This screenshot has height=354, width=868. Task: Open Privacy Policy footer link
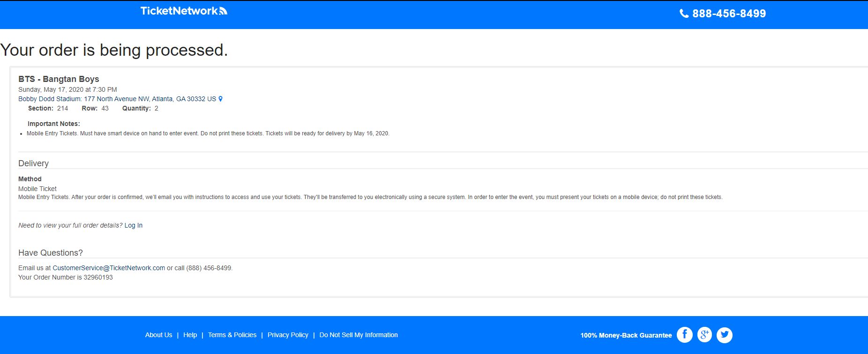pos(288,335)
